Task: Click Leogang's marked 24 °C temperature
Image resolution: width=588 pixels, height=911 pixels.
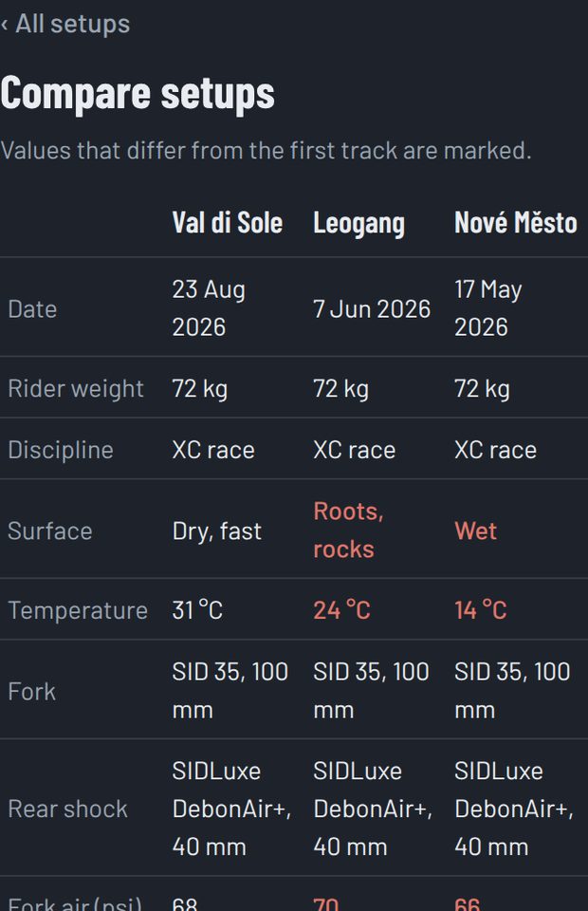Action: (x=341, y=610)
